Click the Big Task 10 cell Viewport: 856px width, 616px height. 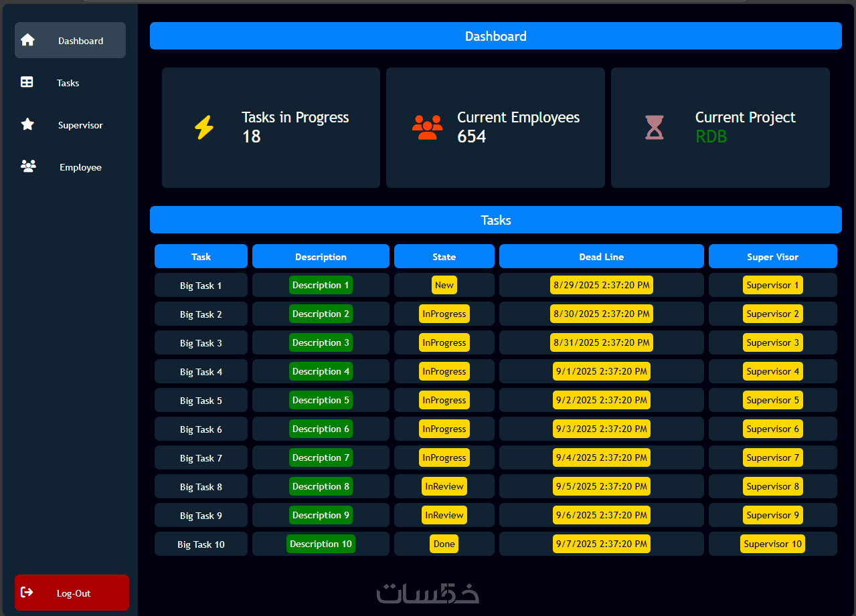coord(201,544)
